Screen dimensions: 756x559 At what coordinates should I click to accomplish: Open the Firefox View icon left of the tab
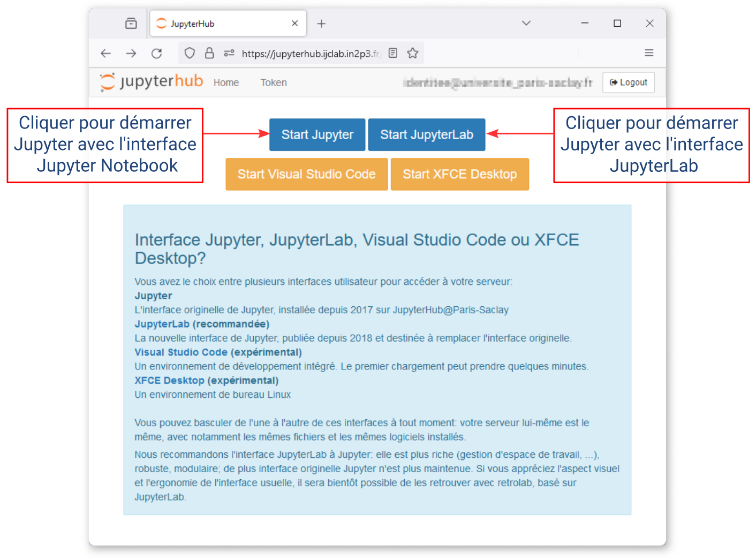click(x=131, y=24)
